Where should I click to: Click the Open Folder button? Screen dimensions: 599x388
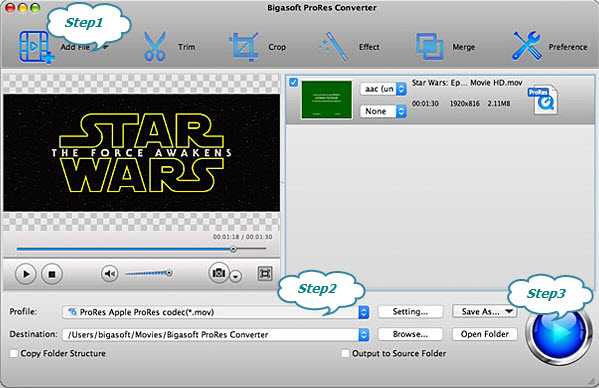[485, 334]
